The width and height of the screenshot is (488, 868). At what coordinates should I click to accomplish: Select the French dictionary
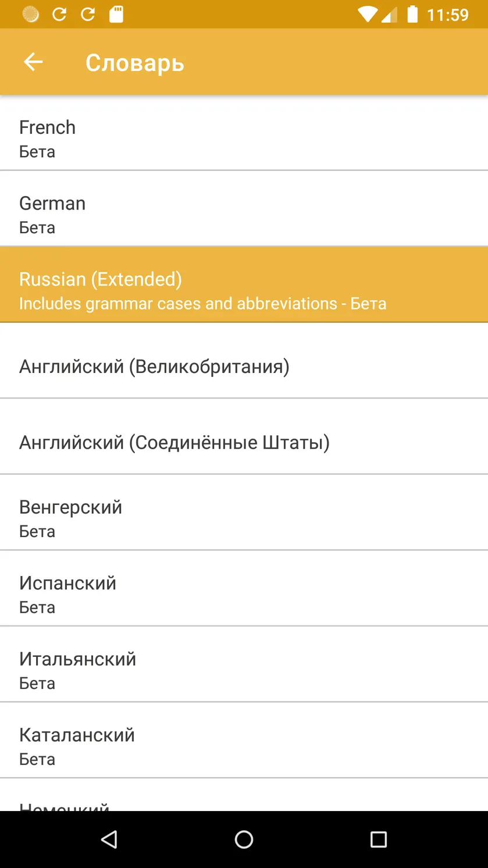(x=244, y=133)
